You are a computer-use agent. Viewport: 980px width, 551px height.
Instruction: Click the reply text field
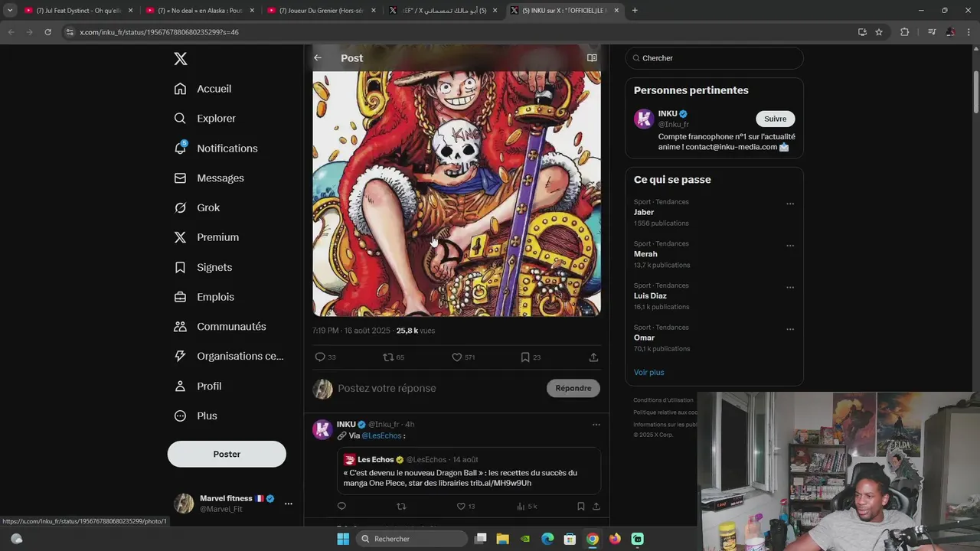[439, 388]
